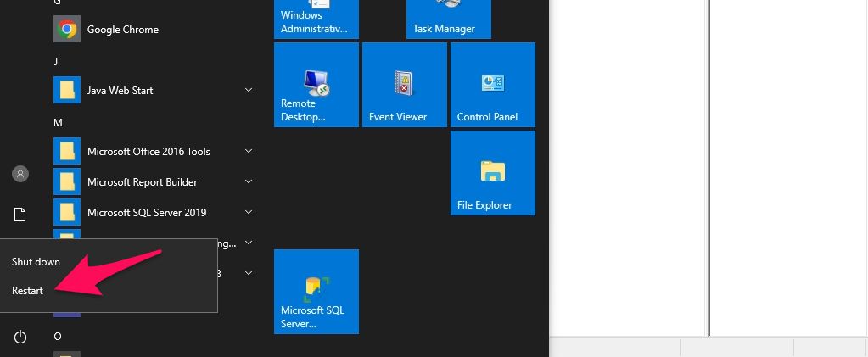Image resolution: width=868 pixels, height=357 pixels.
Task: Open Documents from the left rail
Action: click(x=20, y=215)
